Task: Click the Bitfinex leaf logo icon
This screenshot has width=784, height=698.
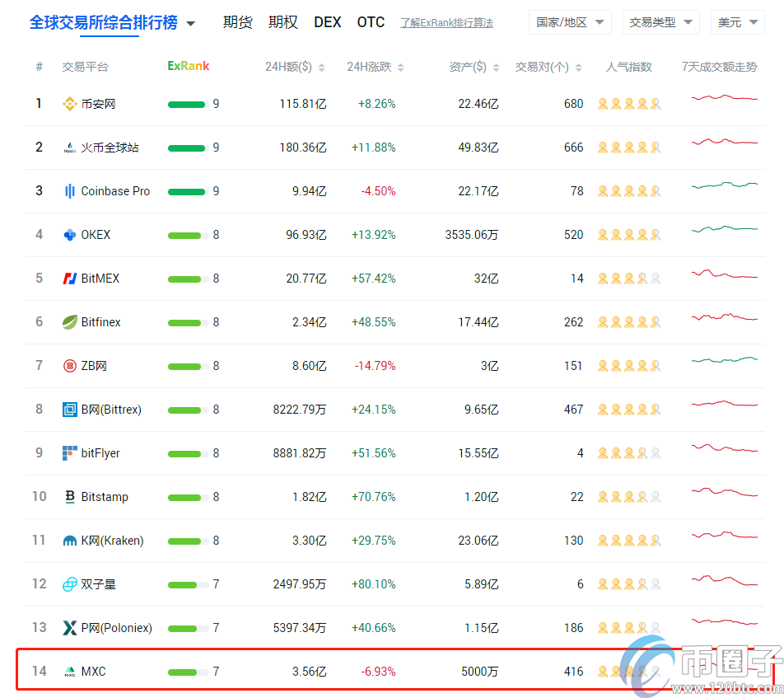Action: click(x=69, y=322)
